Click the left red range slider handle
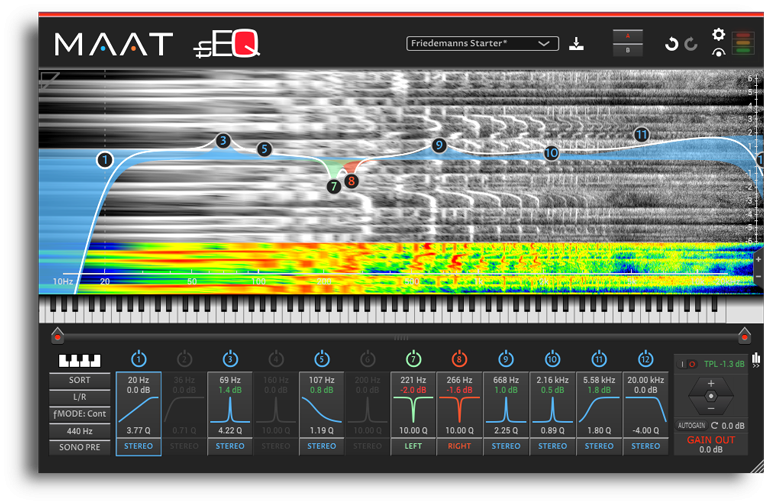Viewport: 768px width, 504px height. pyautogui.click(x=58, y=337)
